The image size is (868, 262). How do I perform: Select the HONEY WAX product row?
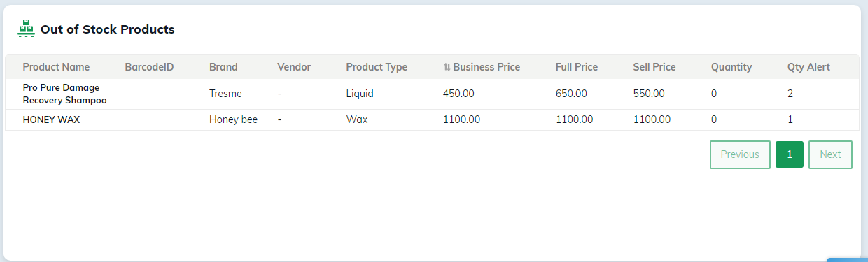coord(432,119)
